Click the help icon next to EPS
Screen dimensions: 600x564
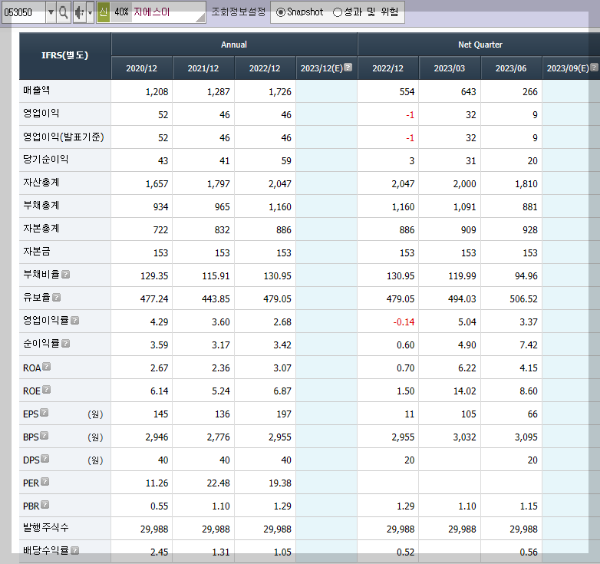click(44, 412)
